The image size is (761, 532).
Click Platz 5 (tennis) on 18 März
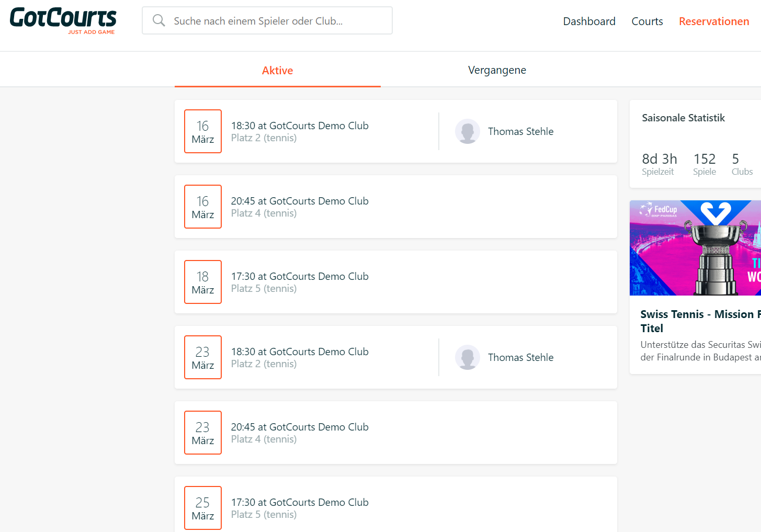264,289
